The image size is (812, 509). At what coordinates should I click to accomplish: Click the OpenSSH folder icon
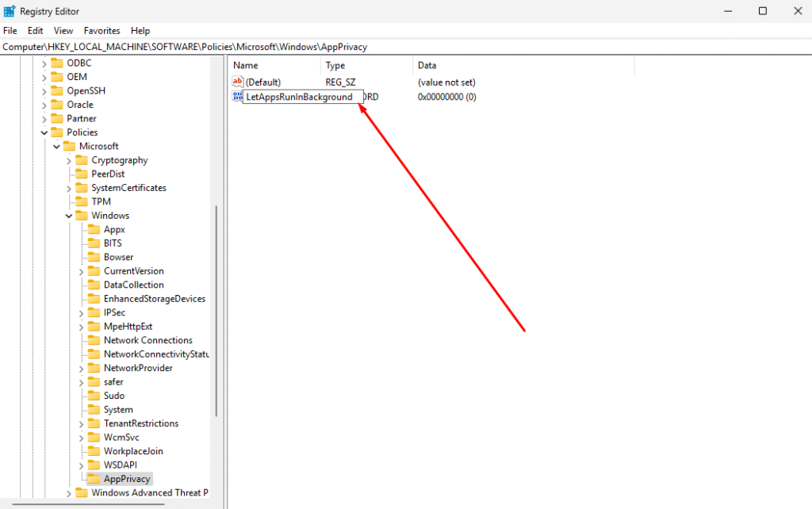pyautogui.click(x=56, y=90)
